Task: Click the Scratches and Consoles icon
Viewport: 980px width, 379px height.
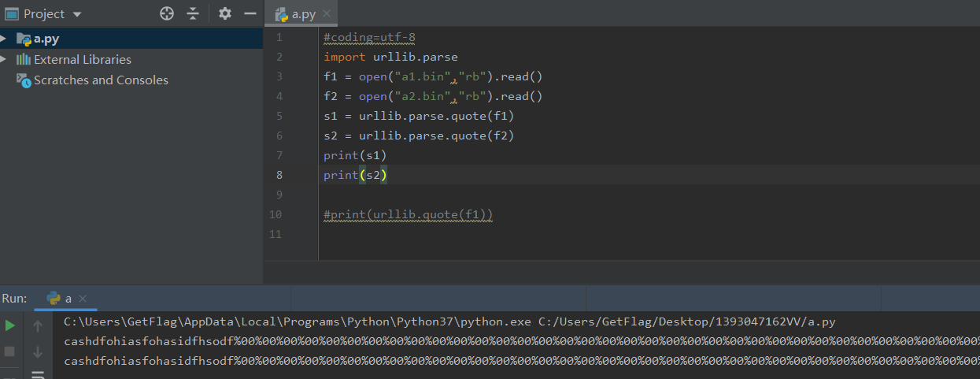Action: [x=24, y=80]
